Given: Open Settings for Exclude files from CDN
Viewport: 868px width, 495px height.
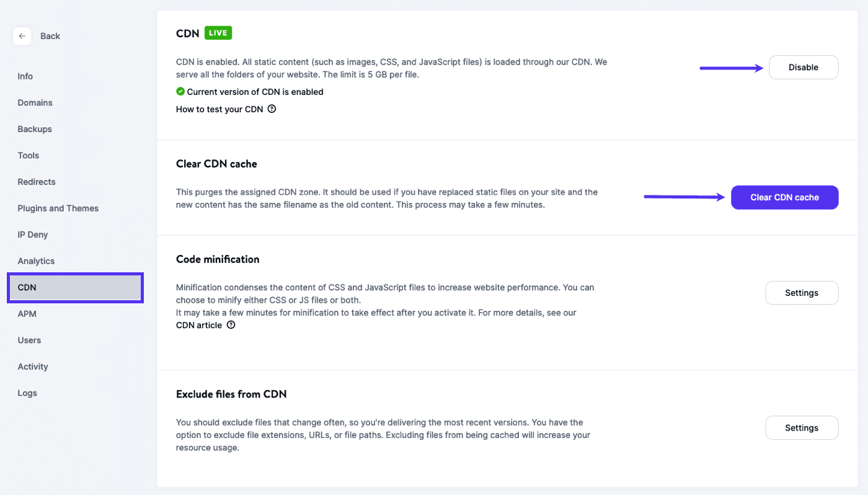Looking at the screenshot, I should tap(801, 427).
